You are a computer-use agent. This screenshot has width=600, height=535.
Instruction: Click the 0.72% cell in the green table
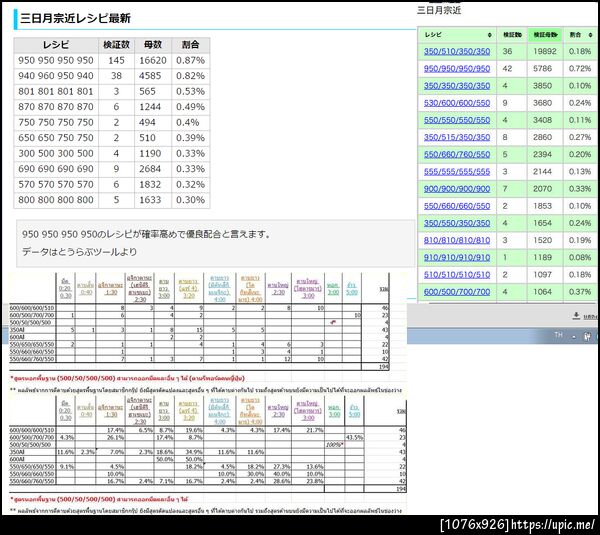tap(580, 69)
